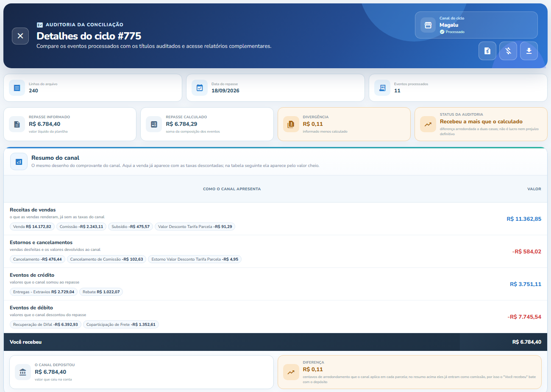
Task: Click the Detalhes do ciclo #775 heading
Action: point(89,36)
